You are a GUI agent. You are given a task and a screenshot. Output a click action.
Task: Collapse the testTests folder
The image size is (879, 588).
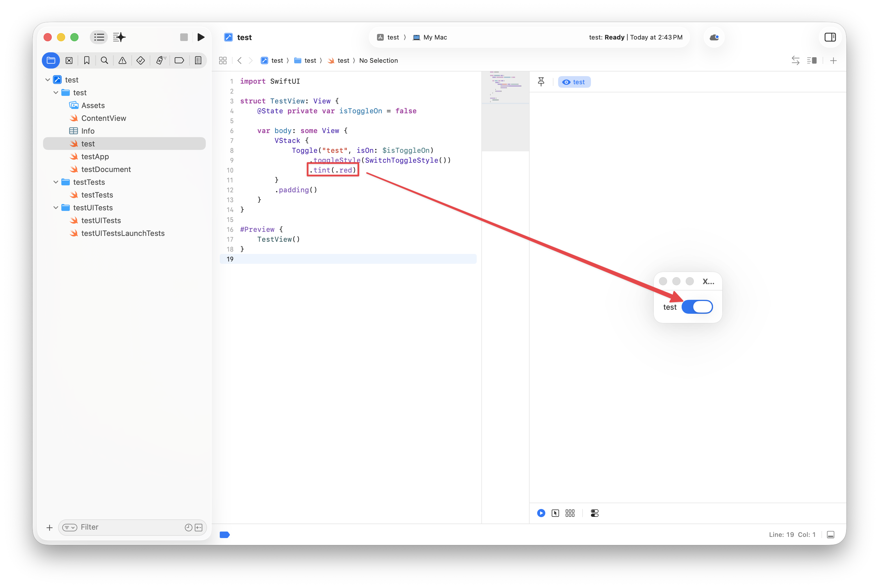click(x=56, y=182)
